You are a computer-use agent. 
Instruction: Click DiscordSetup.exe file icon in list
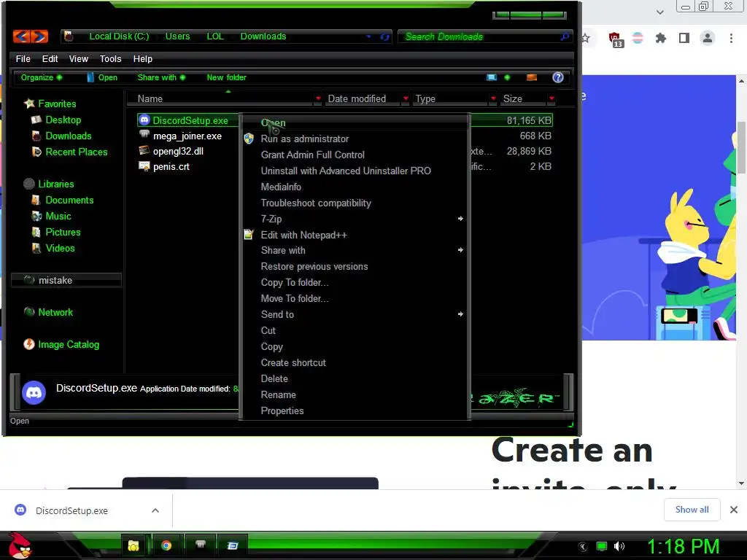144,120
